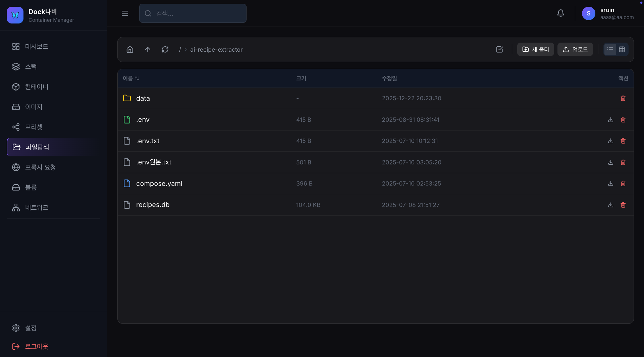Navigate up to the parent folder
Viewport: 644px width, 357px height.
[x=148, y=50]
